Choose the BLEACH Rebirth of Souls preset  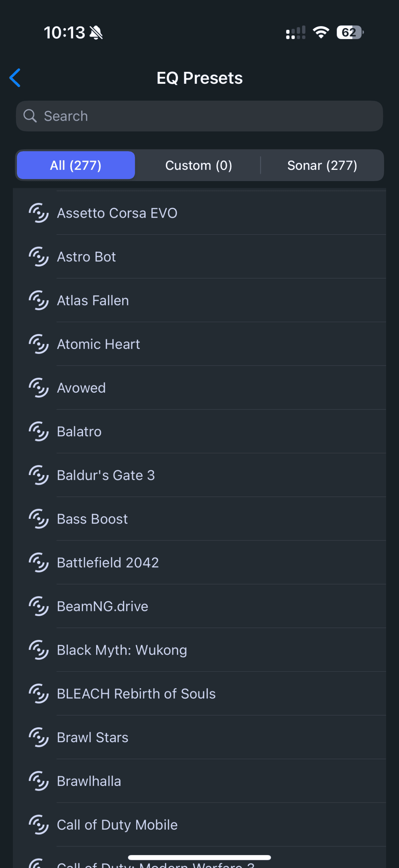(x=199, y=694)
